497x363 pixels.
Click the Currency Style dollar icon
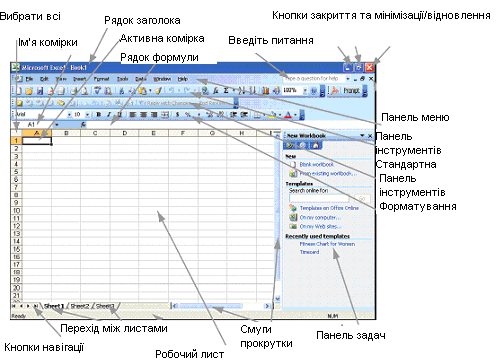point(177,115)
